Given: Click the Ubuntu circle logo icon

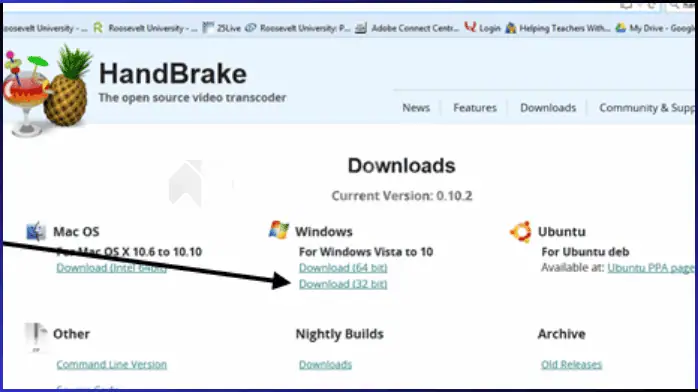Looking at the screenshot, I should [520, 231].
